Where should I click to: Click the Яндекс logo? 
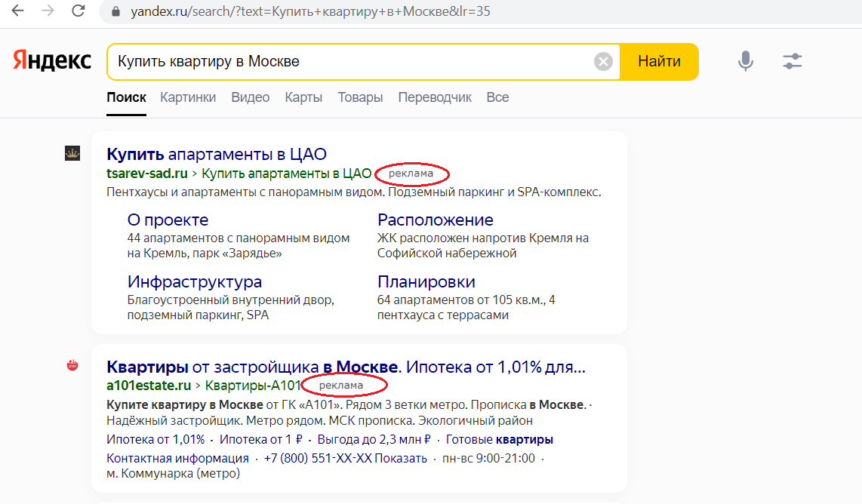point(52,60)
